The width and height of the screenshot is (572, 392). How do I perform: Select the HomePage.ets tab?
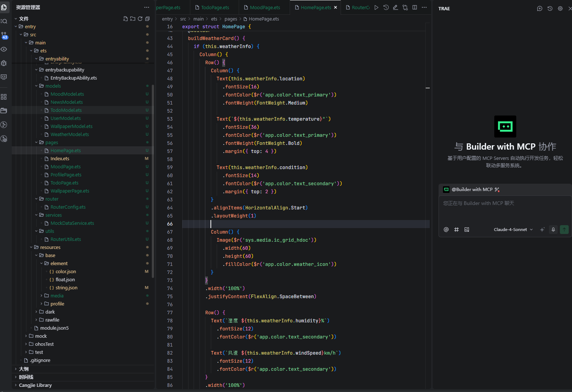tap(315, 7)
